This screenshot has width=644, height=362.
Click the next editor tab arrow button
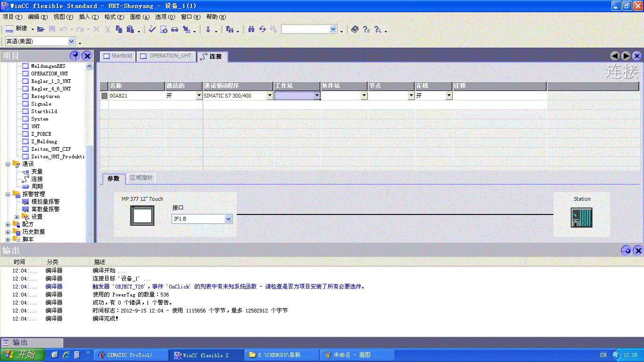[x=626, y=56]
